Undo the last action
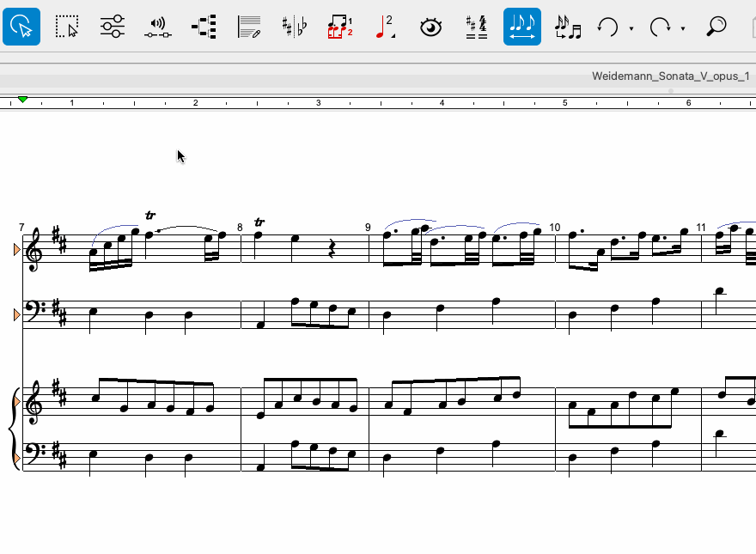Screen dimensions: 756x554 coord(607,27)
